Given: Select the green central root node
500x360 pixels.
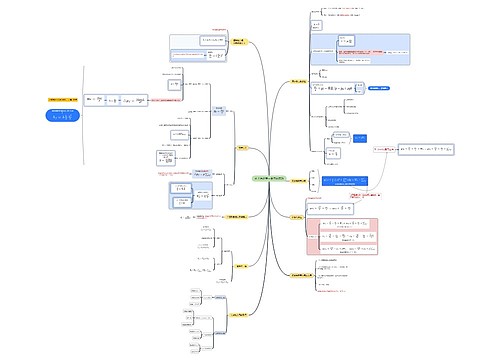Looking at the screenshot, I should tap(269, 179).
